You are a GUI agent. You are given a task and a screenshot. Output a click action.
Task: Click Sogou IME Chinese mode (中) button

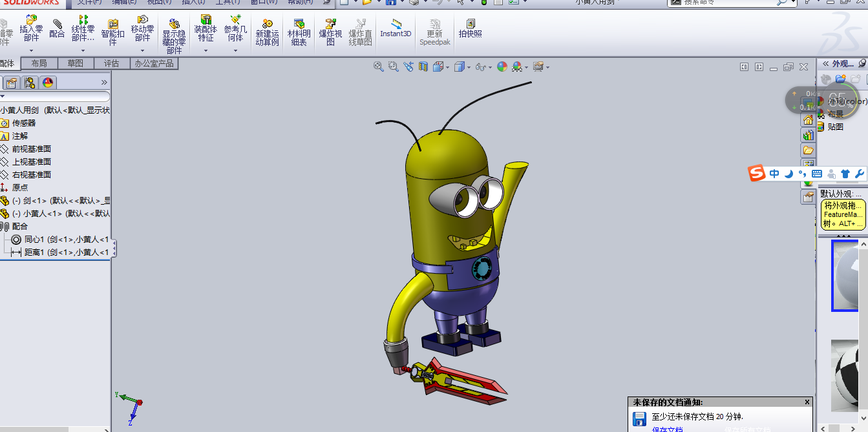(x=774, y=174)
